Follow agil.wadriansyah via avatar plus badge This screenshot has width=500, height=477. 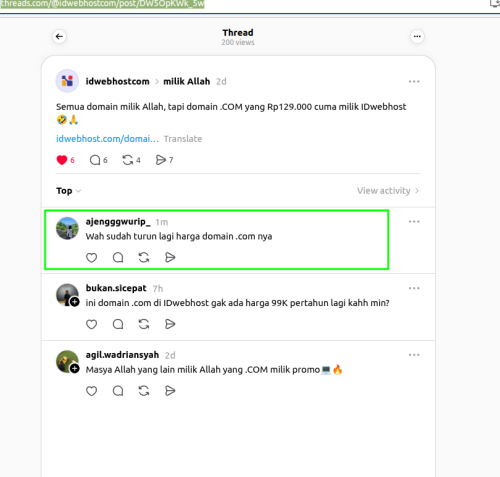(75, 369)
